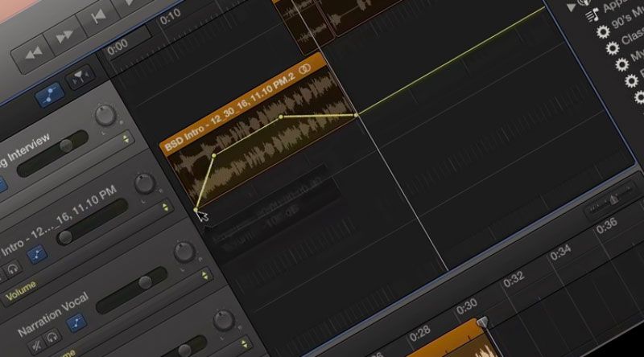Image resolution: width=644 pixels, height=357 pixels.
Task: Click the pan knob of the bottom track
Action: pyautogui.click(x=224, y=320)
